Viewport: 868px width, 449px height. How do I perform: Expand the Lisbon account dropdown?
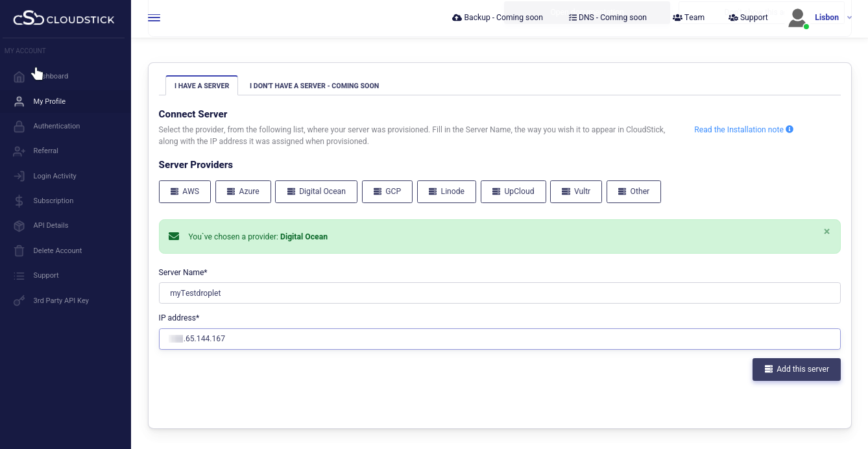click(849, 18)
